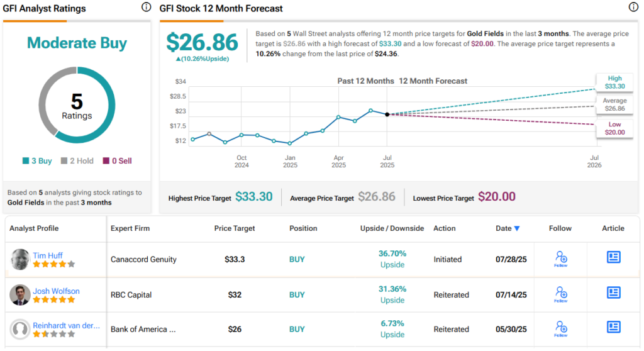644x351 pixels.
Task: Click Reinhardt van der star rating
Action: pyautogui.click(x=54, y=334)
